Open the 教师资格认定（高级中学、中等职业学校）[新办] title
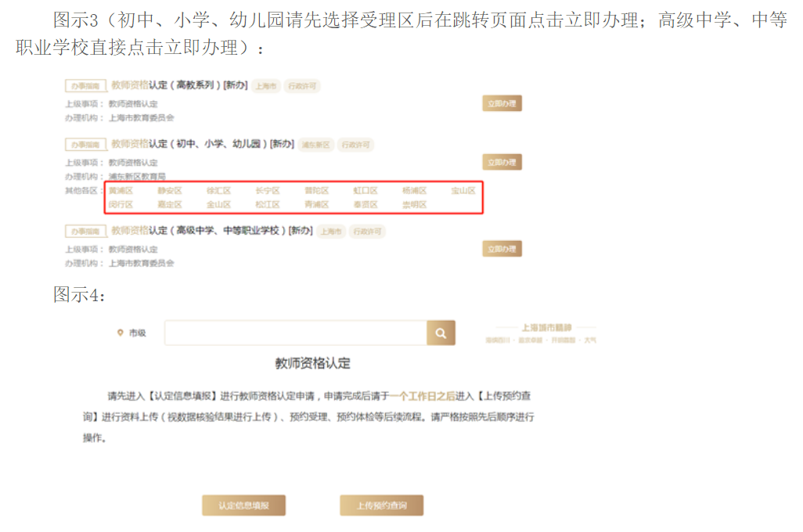This screenshot has height=532, width=803. [x=212, y=231]
